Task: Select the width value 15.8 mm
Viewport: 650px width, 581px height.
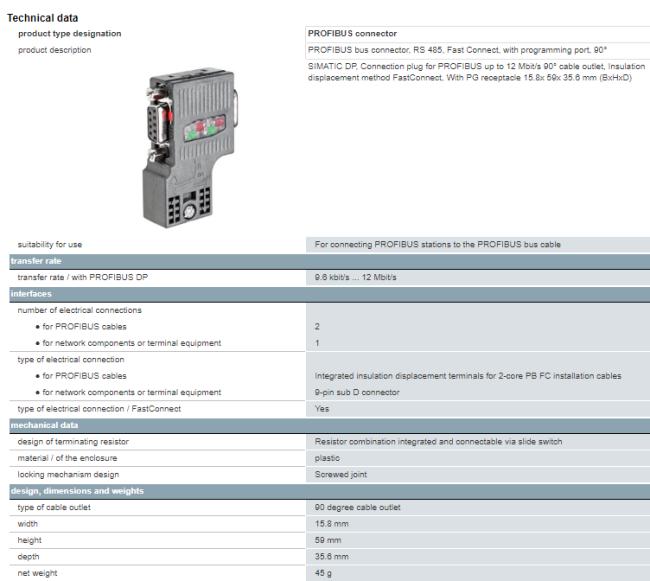Action: pyautogui.click(x=331, y=523)
